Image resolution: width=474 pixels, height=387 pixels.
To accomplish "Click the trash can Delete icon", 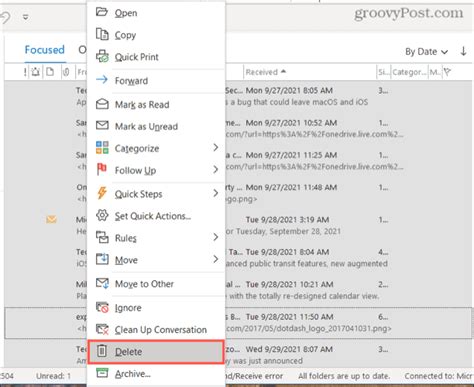I will pyautogui.click(x=102, y=351).
